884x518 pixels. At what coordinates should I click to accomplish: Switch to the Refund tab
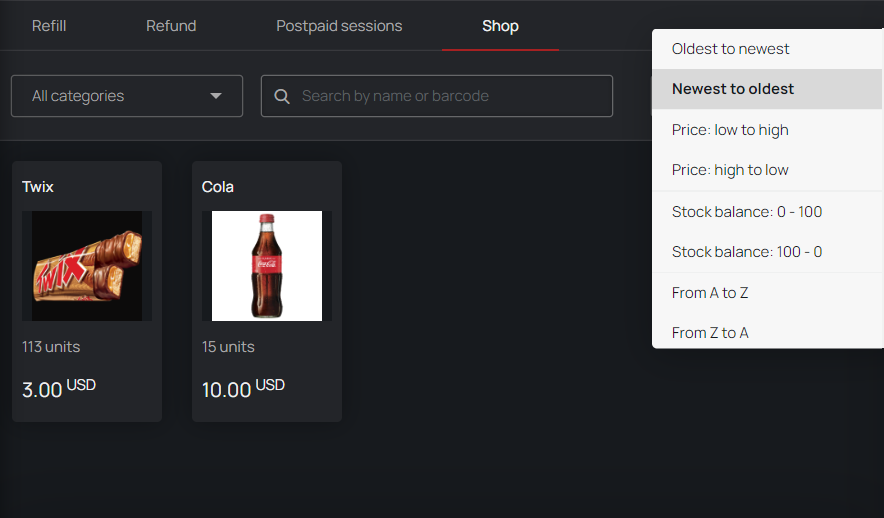click(x=171, y=26)
